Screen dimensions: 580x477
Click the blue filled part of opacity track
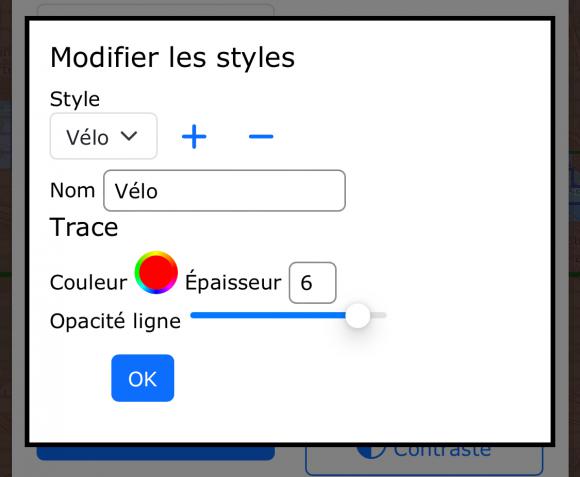pyautogui.click(x=268, y=315)
